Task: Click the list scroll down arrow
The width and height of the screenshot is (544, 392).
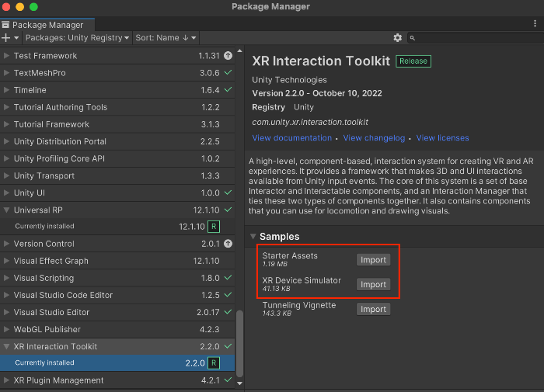Action: coord(239,383)
